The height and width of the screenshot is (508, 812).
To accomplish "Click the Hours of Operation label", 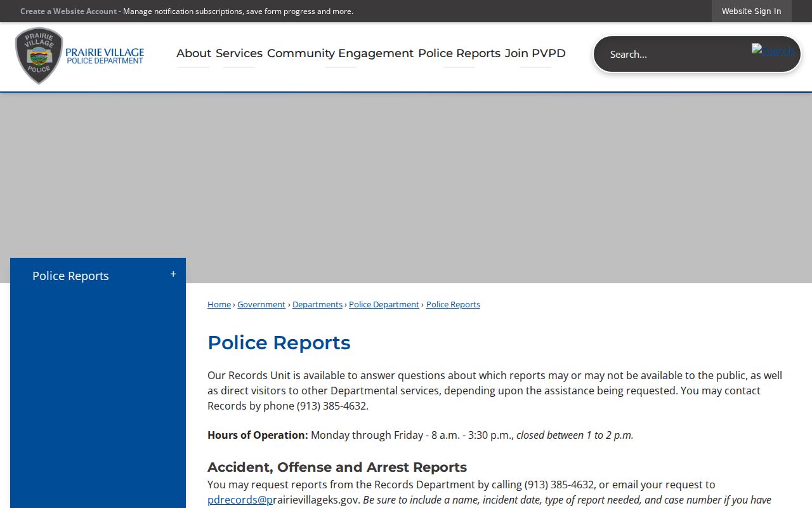I will pyautogui.click(x=258, y=435).
